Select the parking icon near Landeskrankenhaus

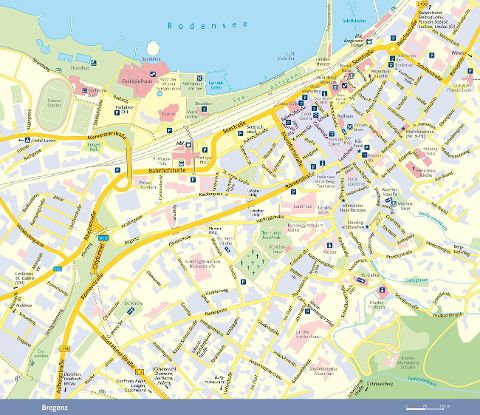(307, 311)
